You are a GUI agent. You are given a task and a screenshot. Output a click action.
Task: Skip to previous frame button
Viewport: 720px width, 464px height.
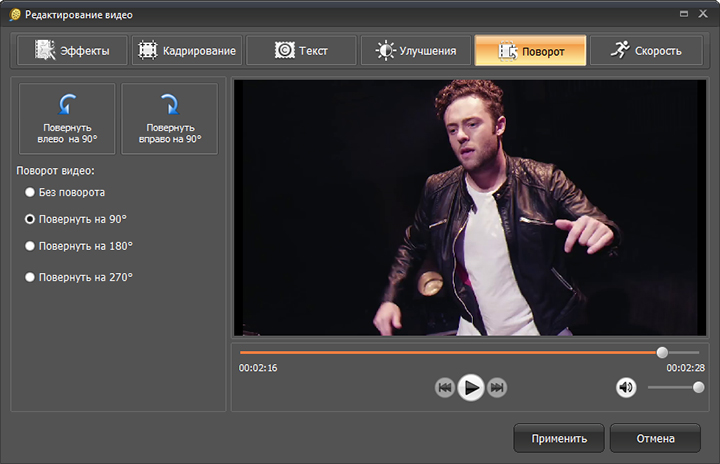coord(444,388)
